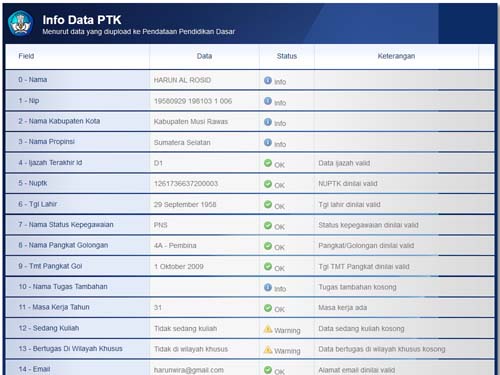The height and width of the screenshot is (375, 500).
Task: Click the green OK icon in Nuptk row
Action: (268, 184)
